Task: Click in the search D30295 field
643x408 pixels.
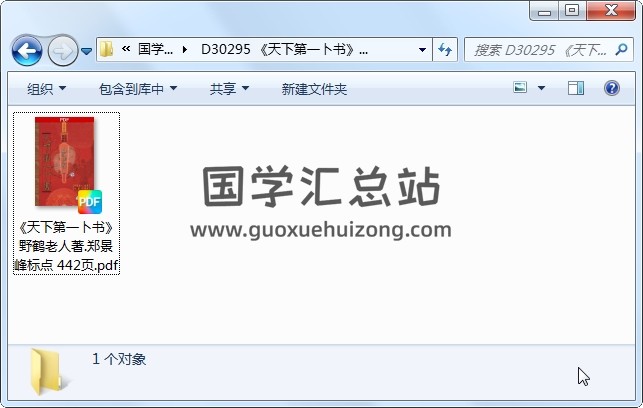Action: point(540,50)
